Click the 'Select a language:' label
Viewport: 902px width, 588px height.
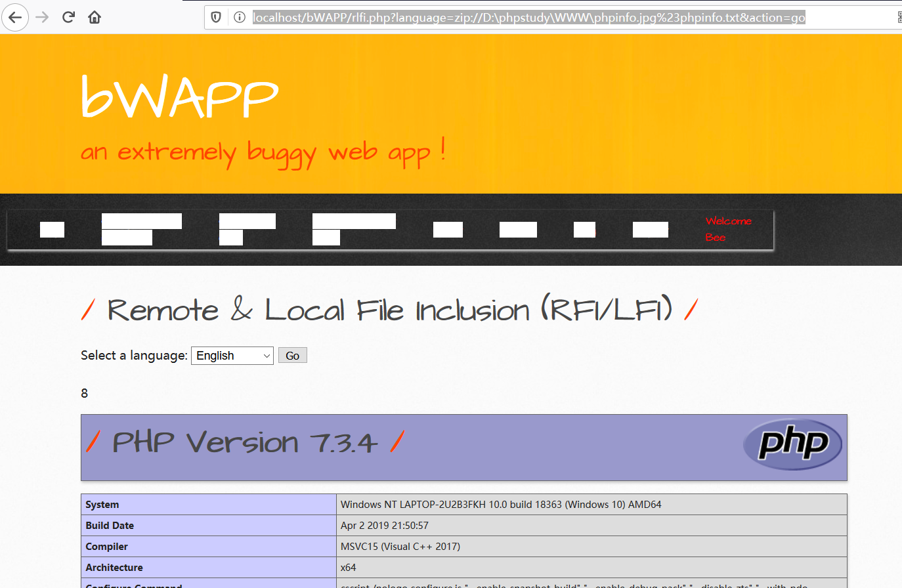coord(134,355)
